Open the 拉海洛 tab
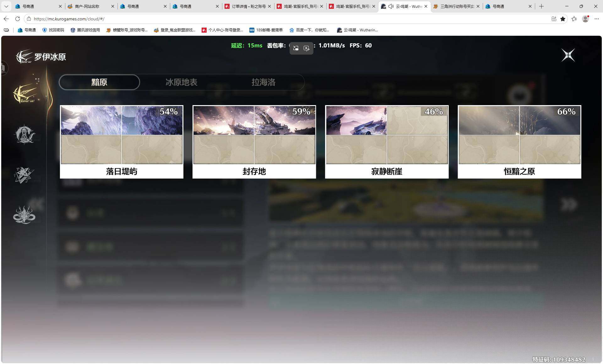 coord(263,82)
